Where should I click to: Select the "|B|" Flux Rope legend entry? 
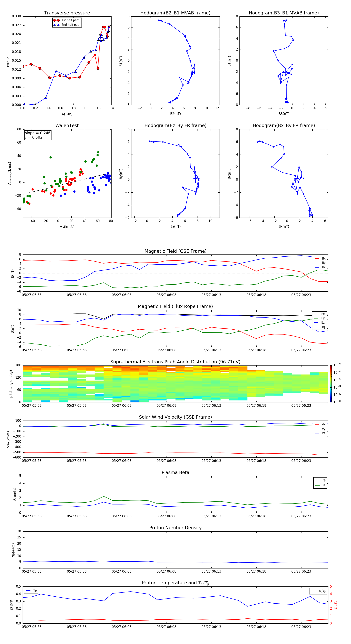tap(320, 327)
